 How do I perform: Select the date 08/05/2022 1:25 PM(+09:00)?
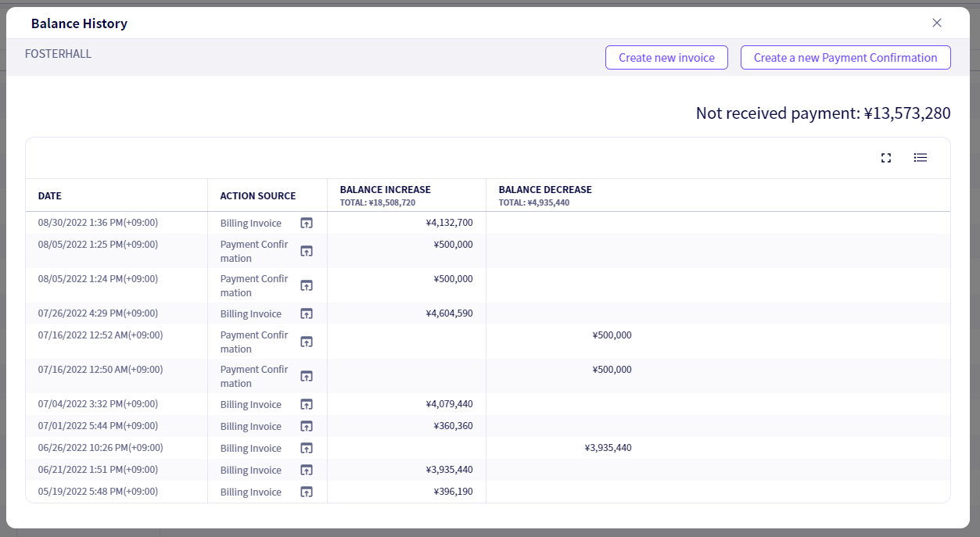click(x=98, y=245)
